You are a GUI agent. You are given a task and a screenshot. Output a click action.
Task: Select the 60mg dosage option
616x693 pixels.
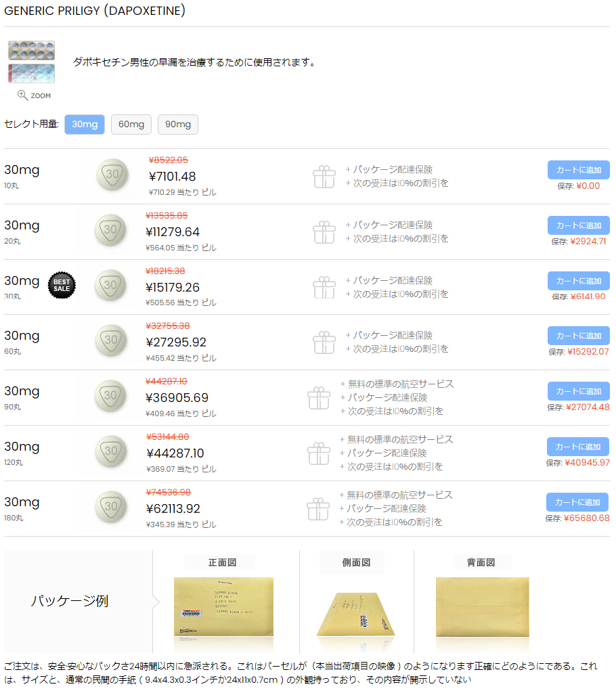click(x=131, y=125)
